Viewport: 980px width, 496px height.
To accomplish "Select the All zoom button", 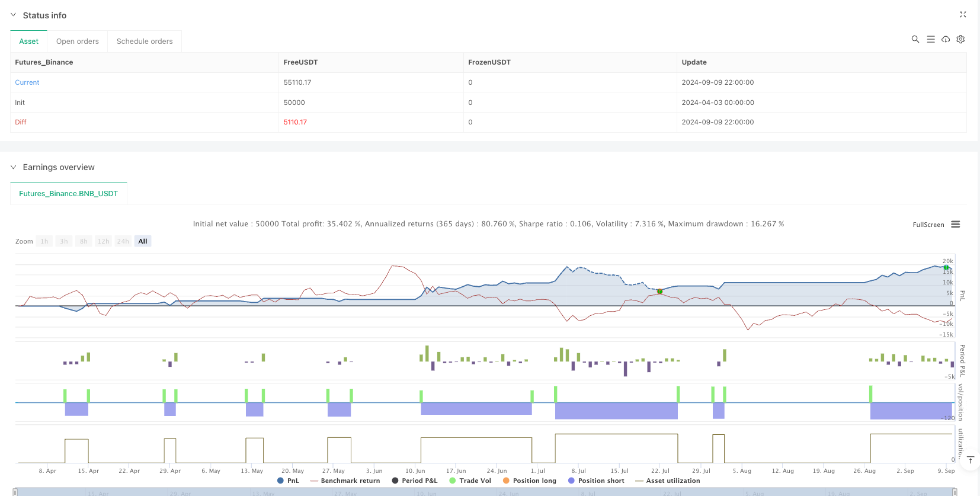I will coord(143,241).
